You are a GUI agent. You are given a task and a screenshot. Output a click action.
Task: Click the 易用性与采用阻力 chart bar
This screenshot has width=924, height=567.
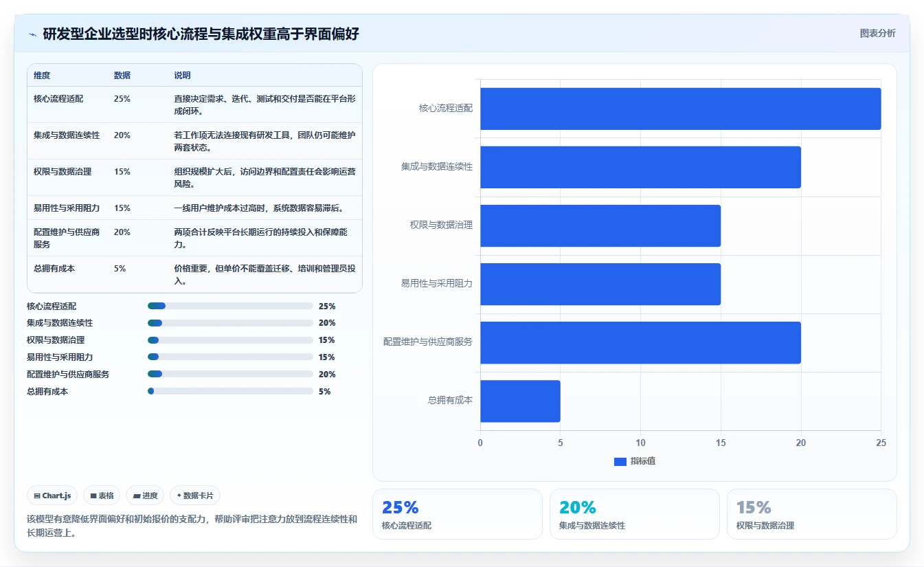point(600,284)
